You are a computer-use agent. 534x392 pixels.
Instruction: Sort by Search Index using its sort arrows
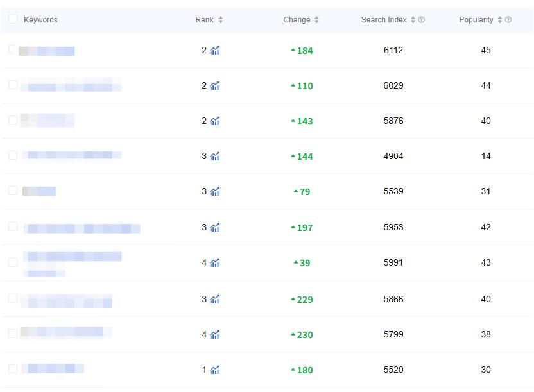coord(413,20)
